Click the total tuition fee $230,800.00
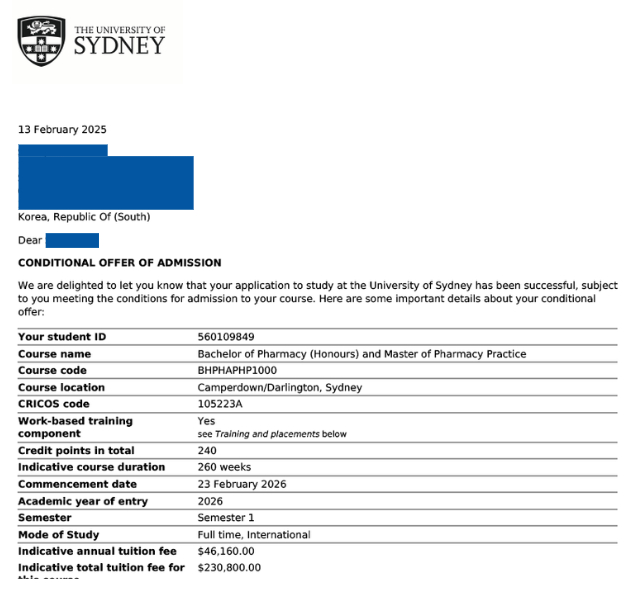The height and width of the screenshot is (591, 641). click(x=229, y=567)
